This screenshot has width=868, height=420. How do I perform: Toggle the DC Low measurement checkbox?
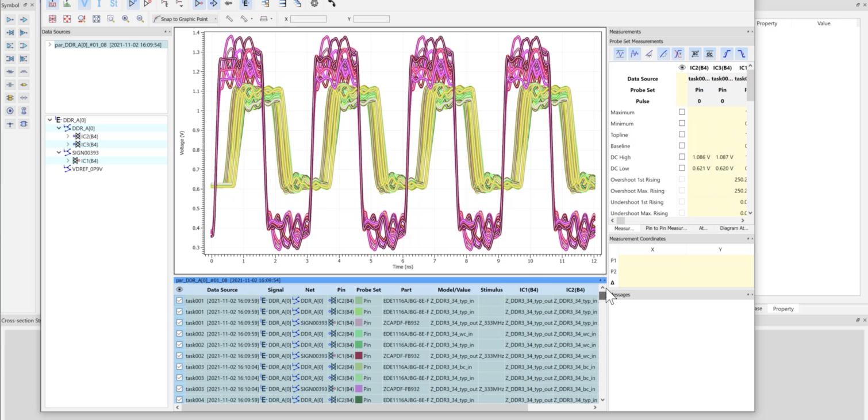click(x=682, y=168)
